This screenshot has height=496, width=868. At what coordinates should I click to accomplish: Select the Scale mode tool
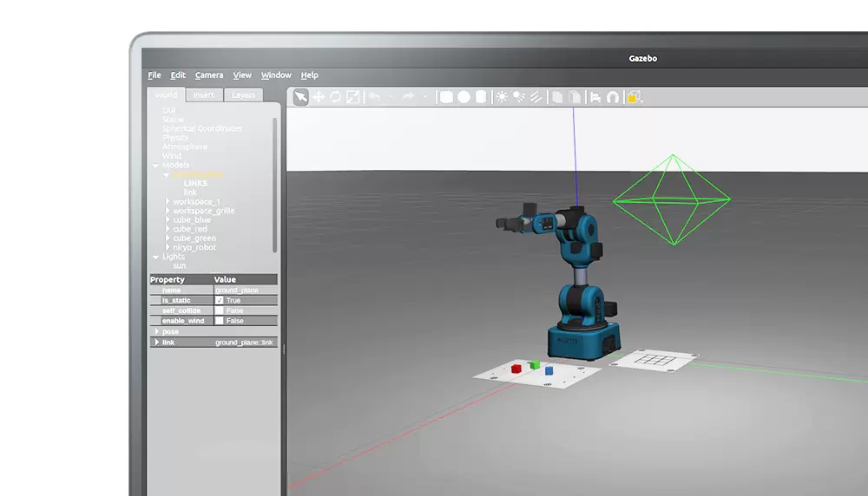point(352,97)
